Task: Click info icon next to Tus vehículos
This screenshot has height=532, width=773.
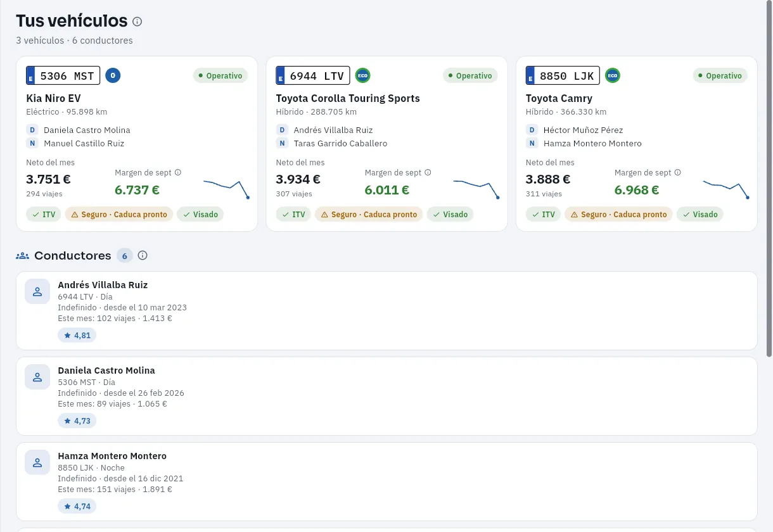Action: [x=137, y=22]
